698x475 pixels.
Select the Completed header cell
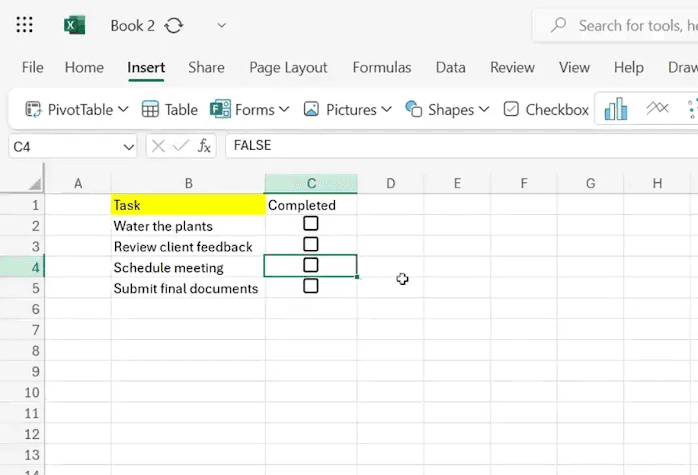click(311, 205)
